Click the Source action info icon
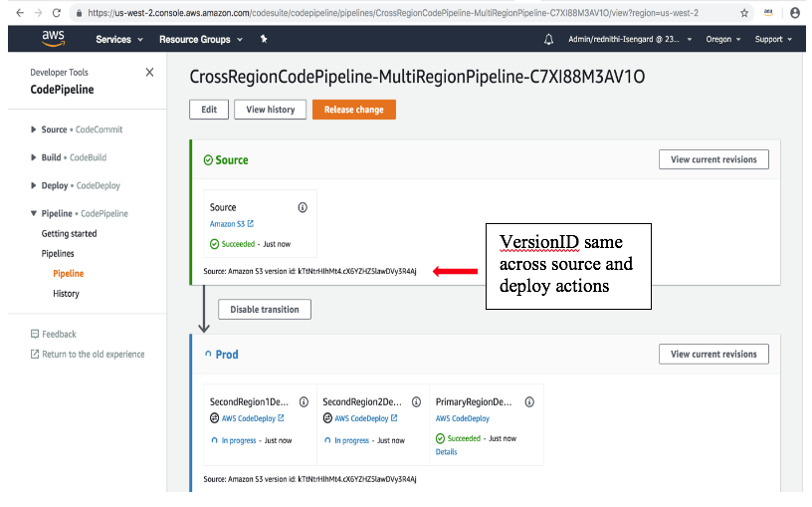 303,207
